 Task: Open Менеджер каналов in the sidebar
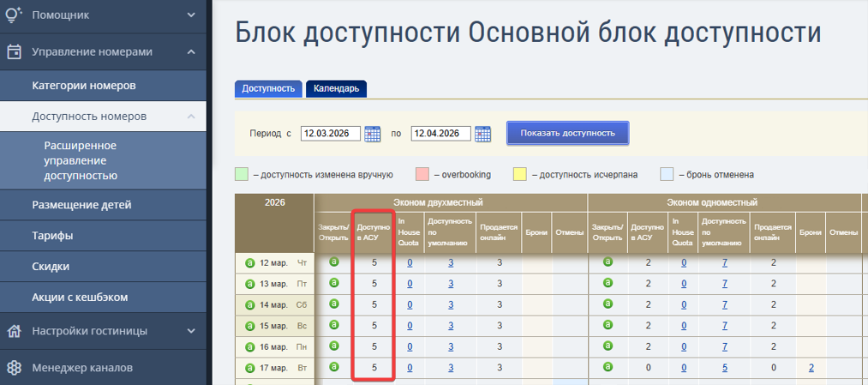click(x=103, y=367)
